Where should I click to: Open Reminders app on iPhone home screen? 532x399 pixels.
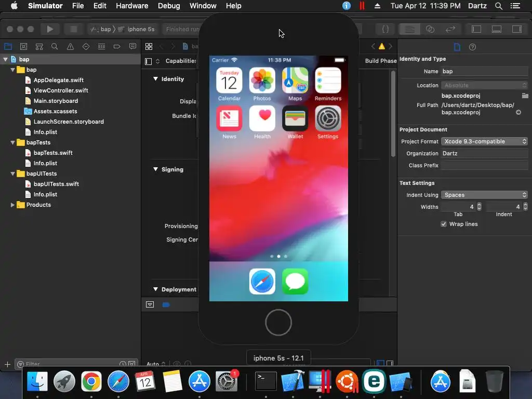[328, 81]
